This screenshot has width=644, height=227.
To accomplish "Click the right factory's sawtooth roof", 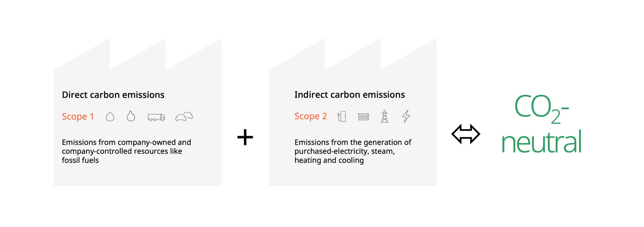I will 353,54.
